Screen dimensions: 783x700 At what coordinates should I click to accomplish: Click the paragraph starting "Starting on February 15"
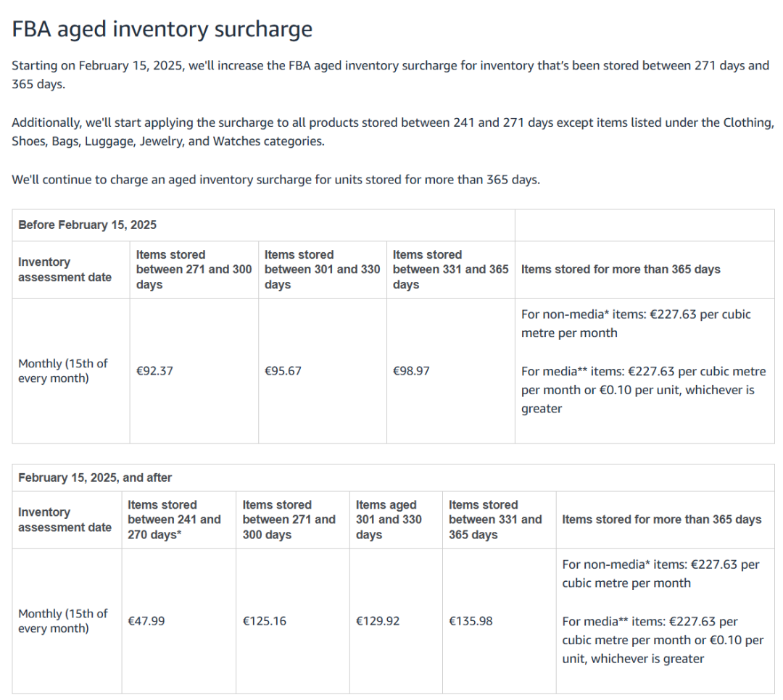(x=390, y=75)
